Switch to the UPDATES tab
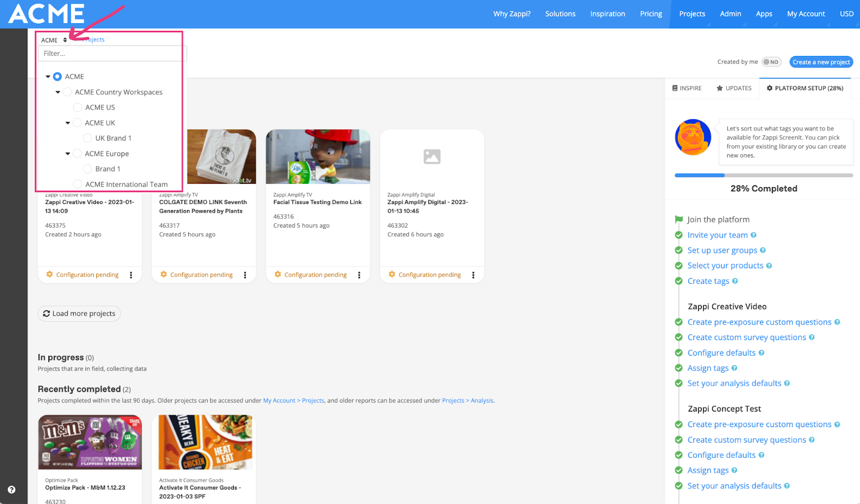 click(x=734, y=88)
